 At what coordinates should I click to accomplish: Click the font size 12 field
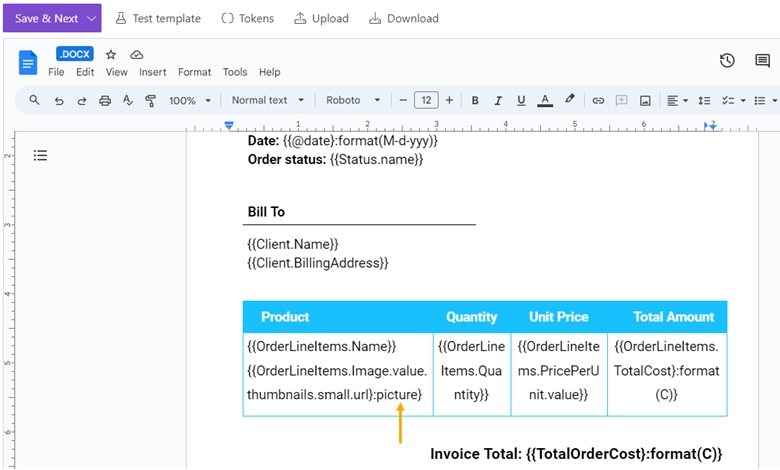426,100
